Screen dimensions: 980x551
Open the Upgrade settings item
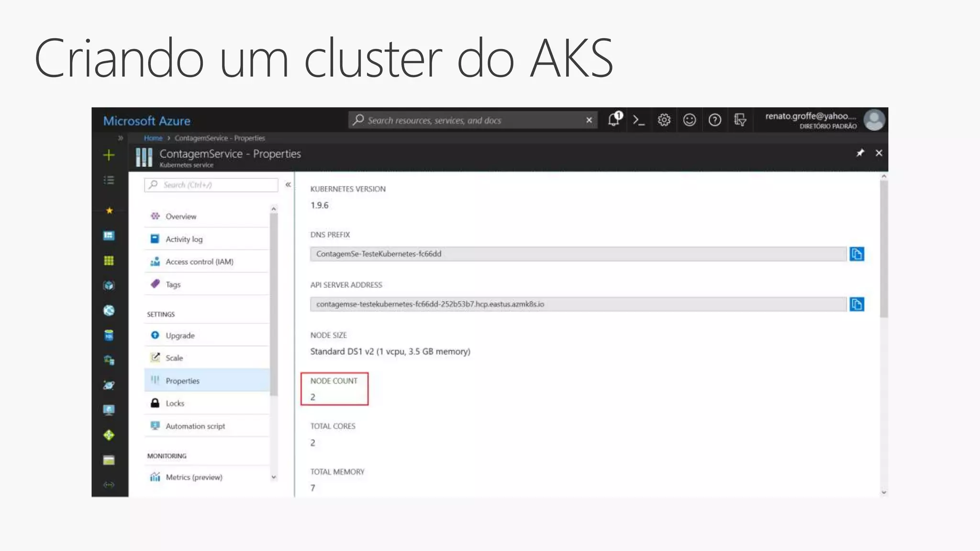point(207,335)
